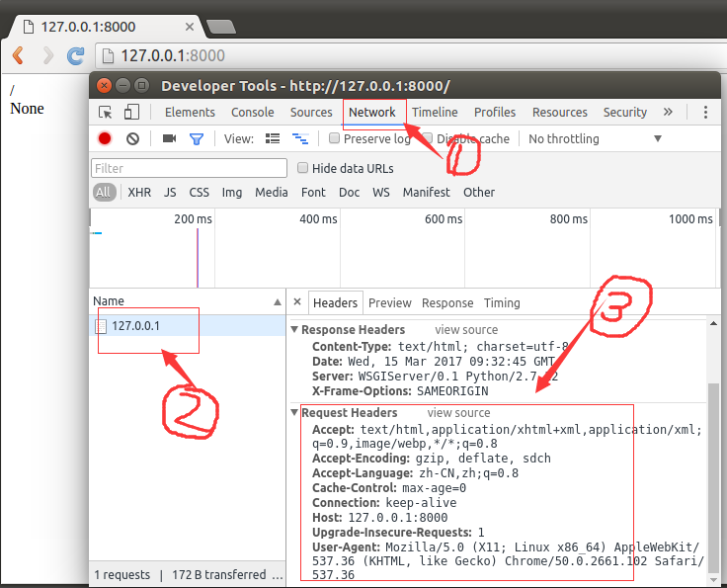Clear the network log
Viewport: 727px width, 588px height.
pos(132,139)
